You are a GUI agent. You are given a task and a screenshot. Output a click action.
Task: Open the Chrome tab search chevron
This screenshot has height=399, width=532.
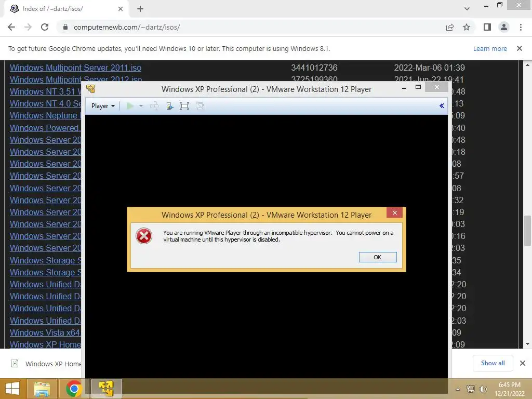tap(467, 9)
